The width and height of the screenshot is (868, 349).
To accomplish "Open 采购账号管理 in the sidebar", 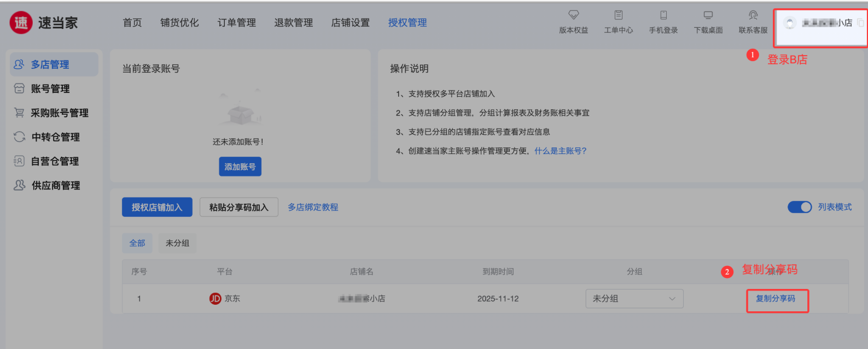I will point(59,113).
